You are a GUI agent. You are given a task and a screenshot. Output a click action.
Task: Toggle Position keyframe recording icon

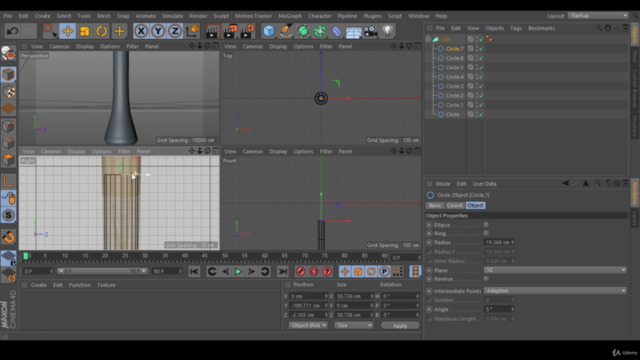click(x=344, y=271)
